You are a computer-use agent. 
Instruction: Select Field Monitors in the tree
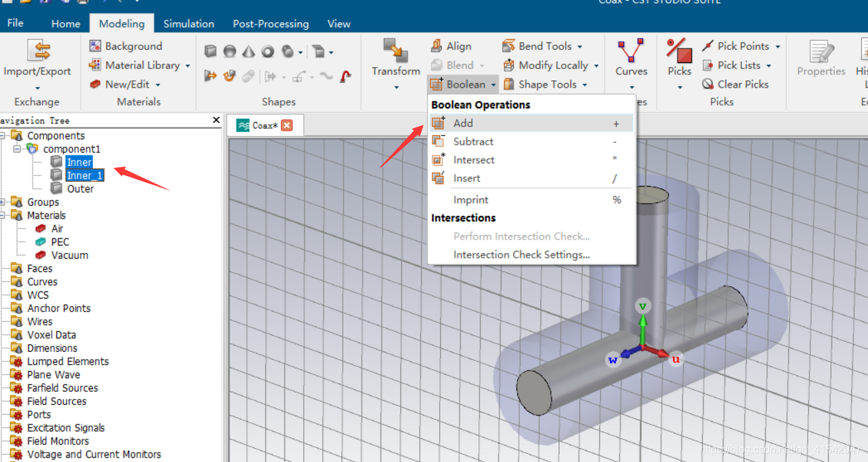pos(58,441)
